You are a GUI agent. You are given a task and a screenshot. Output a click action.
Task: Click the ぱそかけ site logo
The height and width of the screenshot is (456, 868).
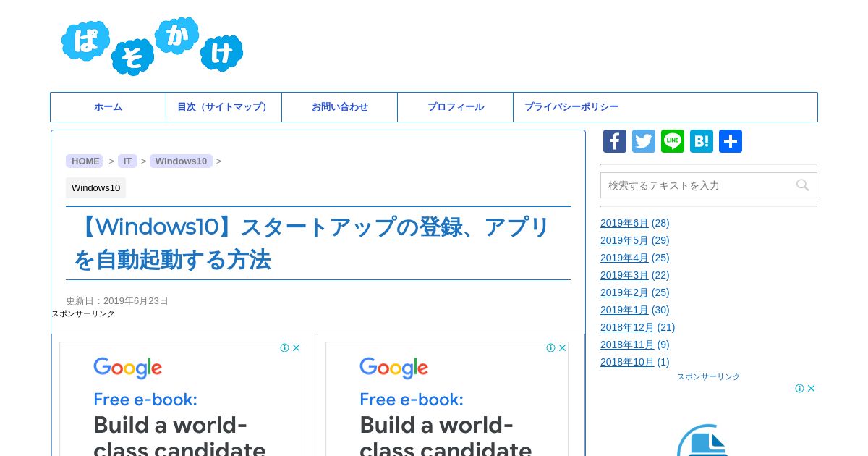click(x=152, y=46)
